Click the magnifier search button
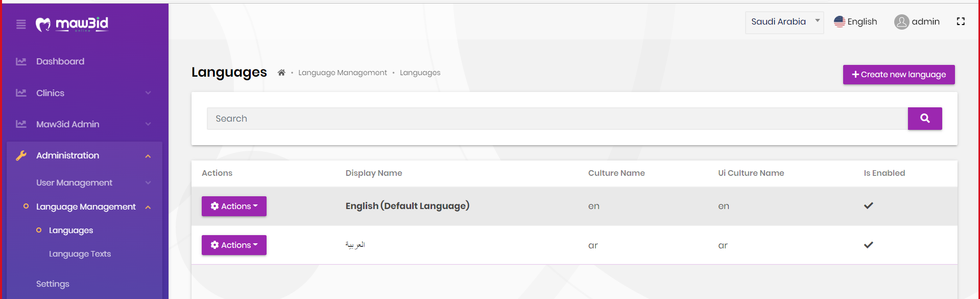The width and height of the screenshot is (980, 299). click(924, 119)
